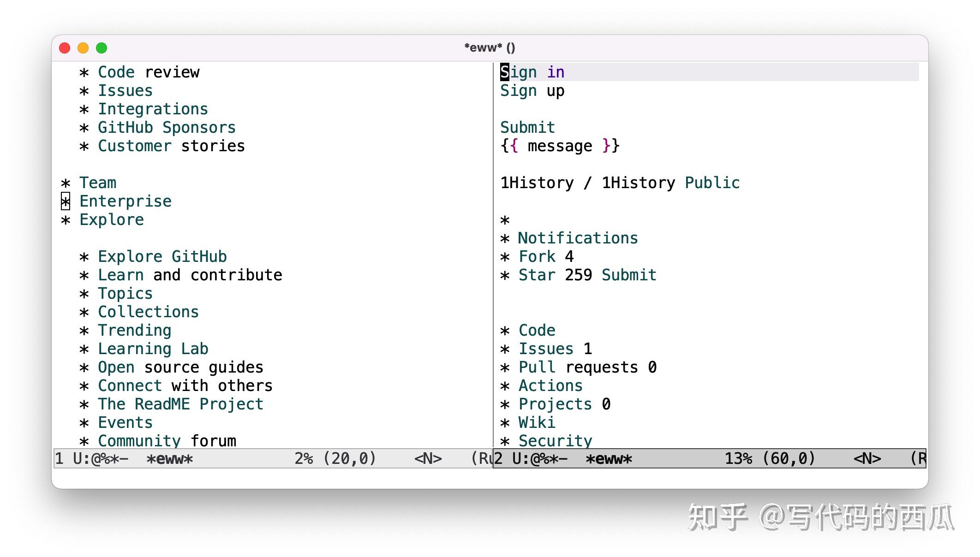Open the Explore GitHub link
The image size is (980, 557).
pos(162,257)
